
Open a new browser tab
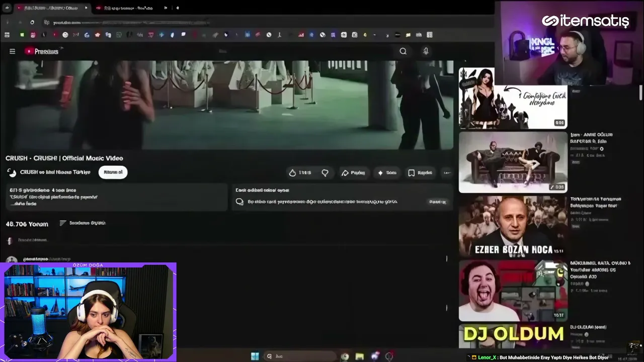click(178, 8)
